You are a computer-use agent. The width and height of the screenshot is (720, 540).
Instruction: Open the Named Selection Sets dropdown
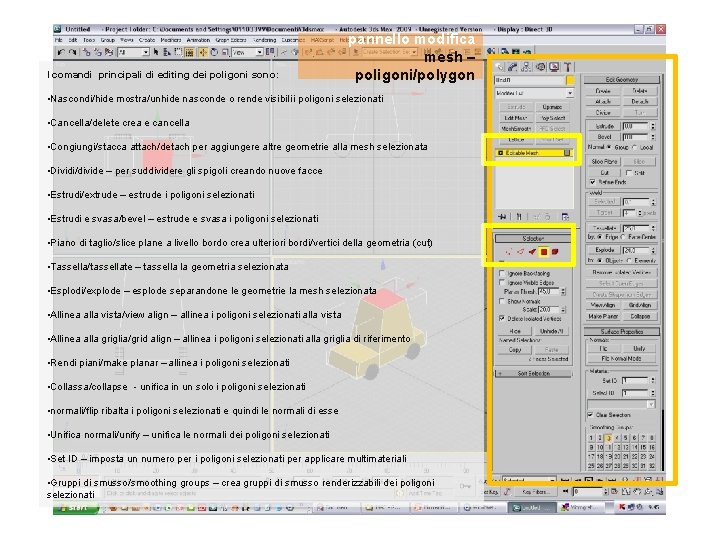tap(388, 52)
